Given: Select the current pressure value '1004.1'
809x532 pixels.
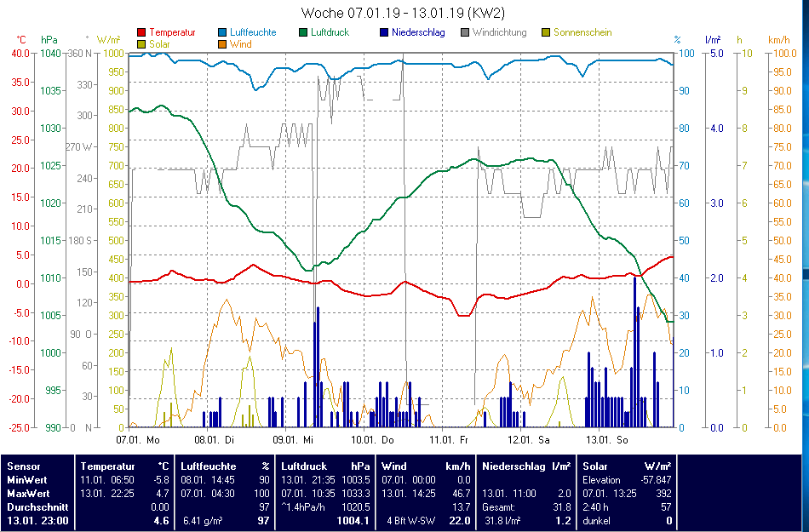Looking at the screenshot, I should (x=353, y=521).
